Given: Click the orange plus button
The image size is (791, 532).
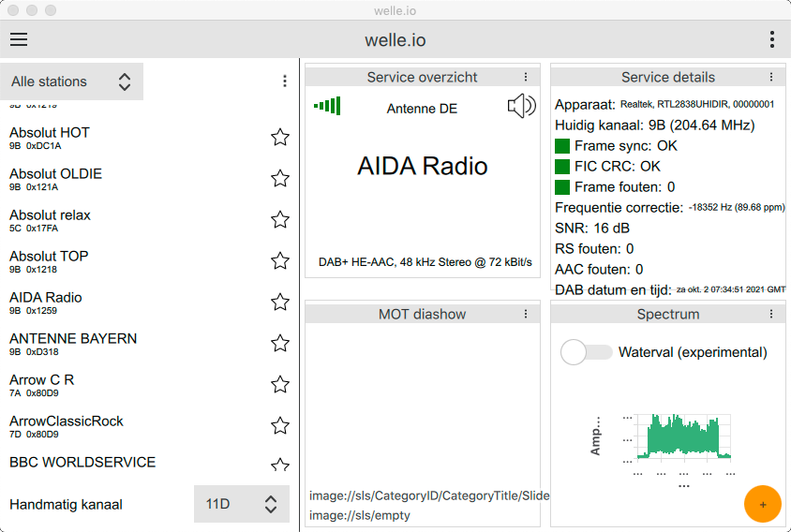Looking at the screenshot, I should pyautogui.click(x=762, y=504).
